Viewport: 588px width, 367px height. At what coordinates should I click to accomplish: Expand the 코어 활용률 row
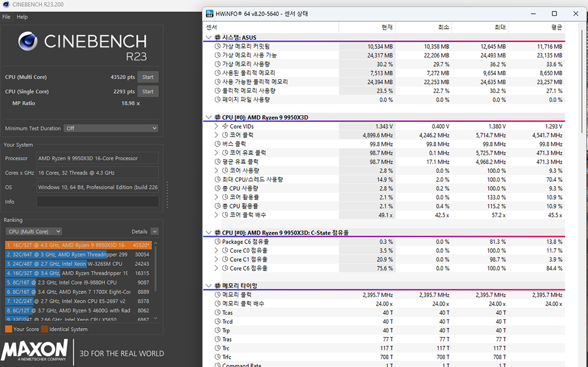[x=216, y=198]
